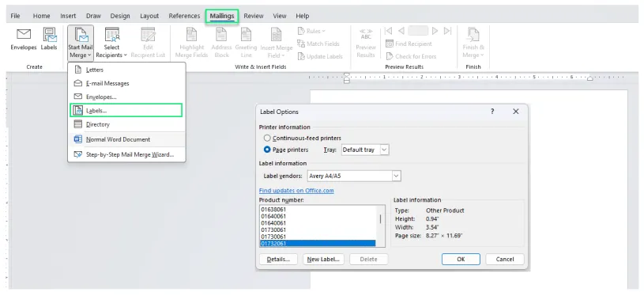Click the record number field
The width and height of the screenshot is (644, 296).
(418, 31)
